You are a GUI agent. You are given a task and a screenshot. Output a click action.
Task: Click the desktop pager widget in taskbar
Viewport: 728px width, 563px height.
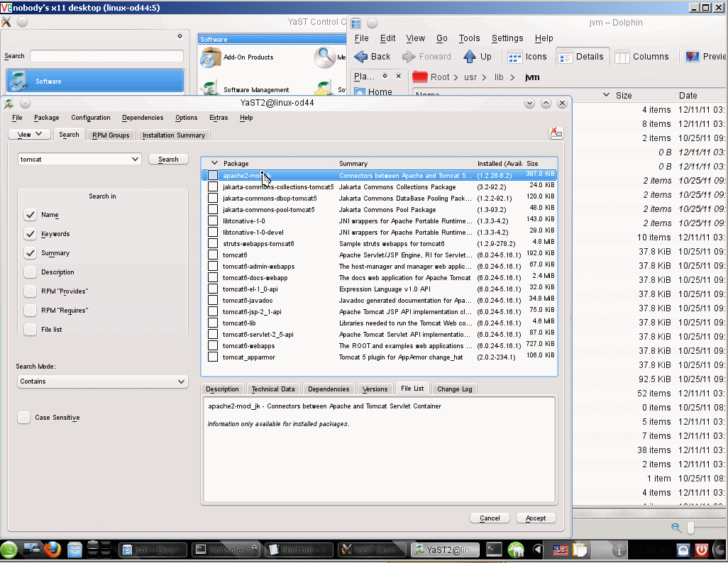[99, 550]
